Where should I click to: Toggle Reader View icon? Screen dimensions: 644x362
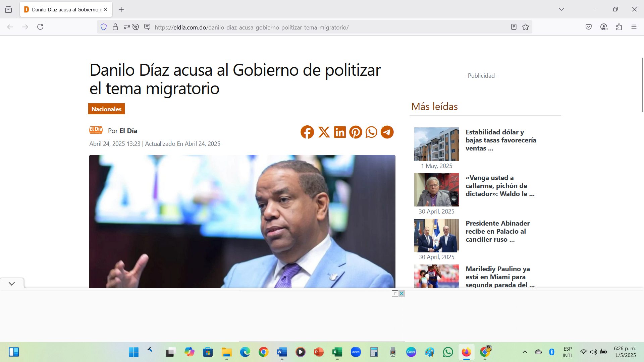click(x=514, y=27)
